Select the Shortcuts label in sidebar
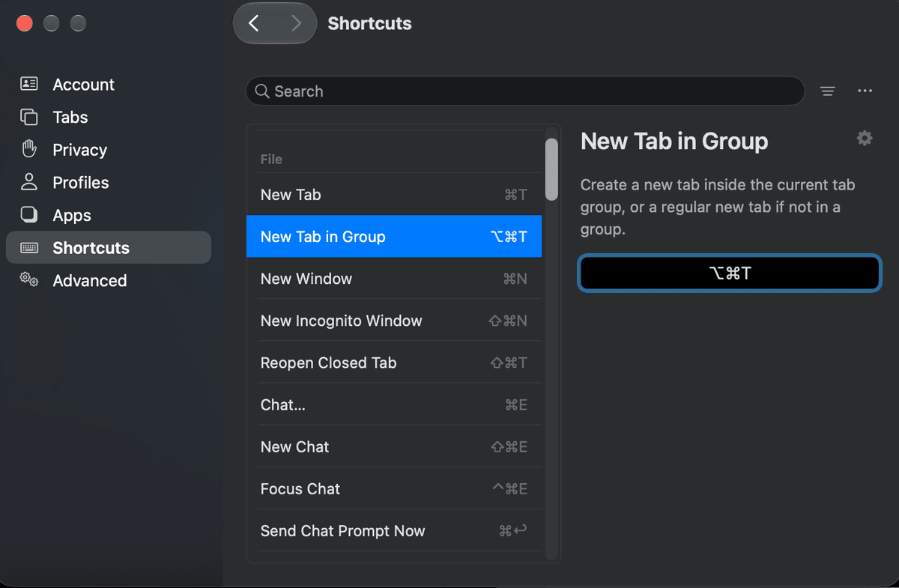This screenshot has width=899, height=588. 91,248
